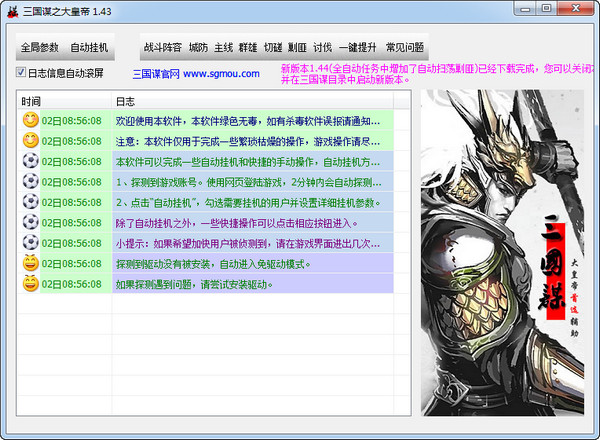600x440 pixels.
Task: Close the 三国谋之大皇帝 window
Action: click(x=576, y=8)
